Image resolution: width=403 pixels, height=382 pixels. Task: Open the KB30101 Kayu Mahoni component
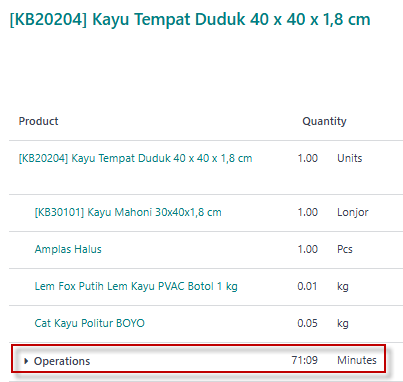[x=128, y=212]
